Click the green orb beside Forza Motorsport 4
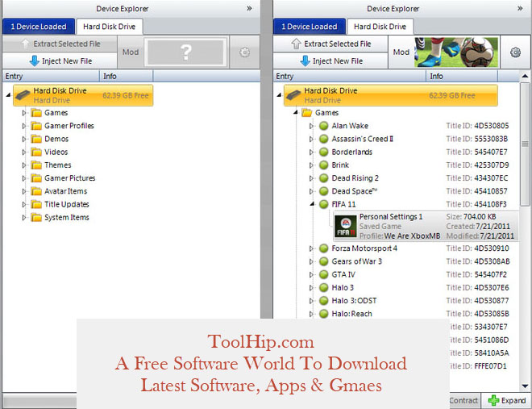Image resolution: width=532 pixels, height=409 pixels. (324, 248)
